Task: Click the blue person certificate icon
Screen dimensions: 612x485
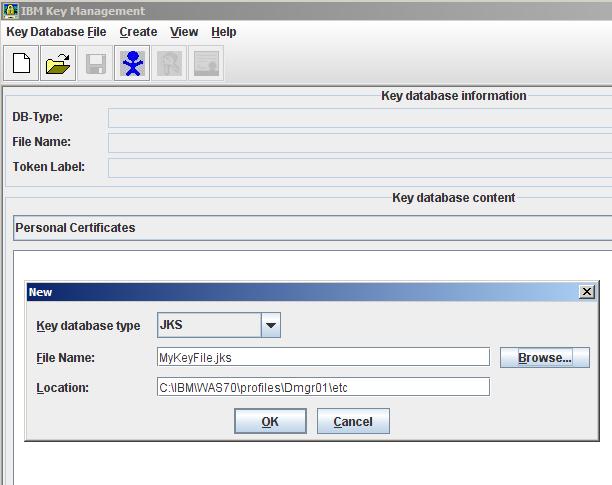Action: click(132, 63)
